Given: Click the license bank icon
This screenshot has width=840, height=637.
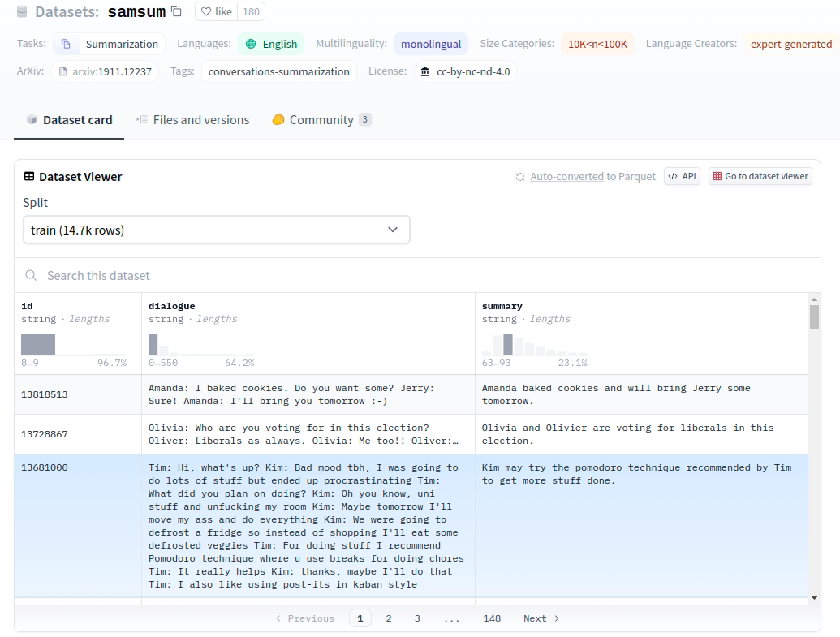Looking at the screenshot, I should tap(424, 71).
